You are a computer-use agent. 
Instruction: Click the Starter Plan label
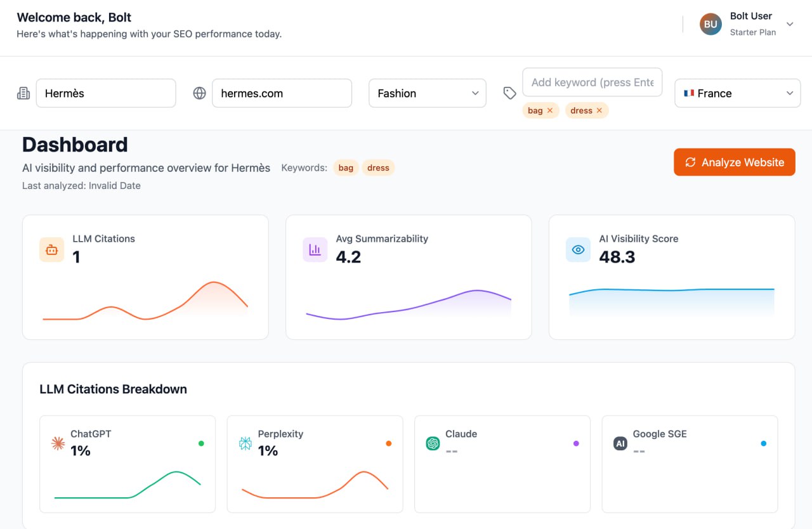(753, 32)
